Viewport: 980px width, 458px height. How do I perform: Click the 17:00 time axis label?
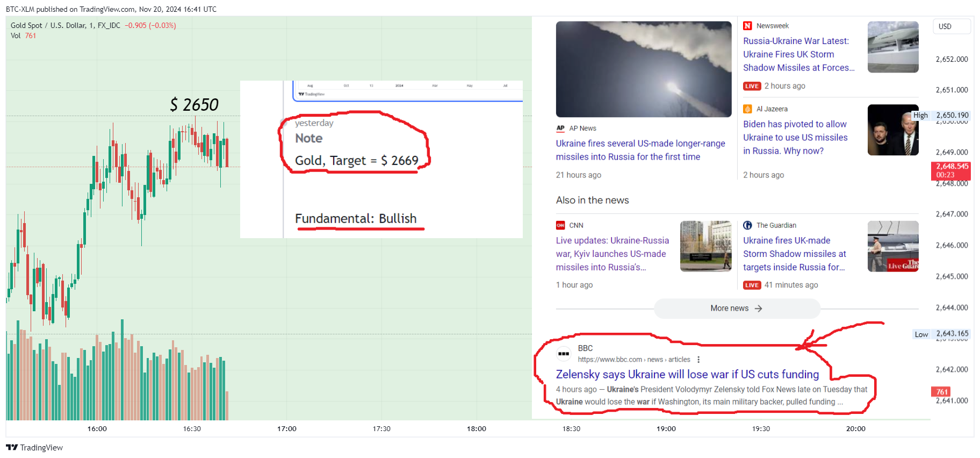tap(287, 428)
